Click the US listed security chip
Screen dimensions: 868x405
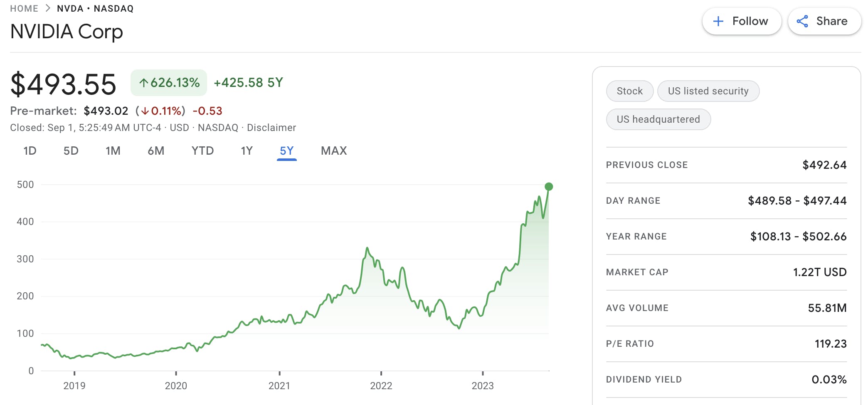pos(708,91)
